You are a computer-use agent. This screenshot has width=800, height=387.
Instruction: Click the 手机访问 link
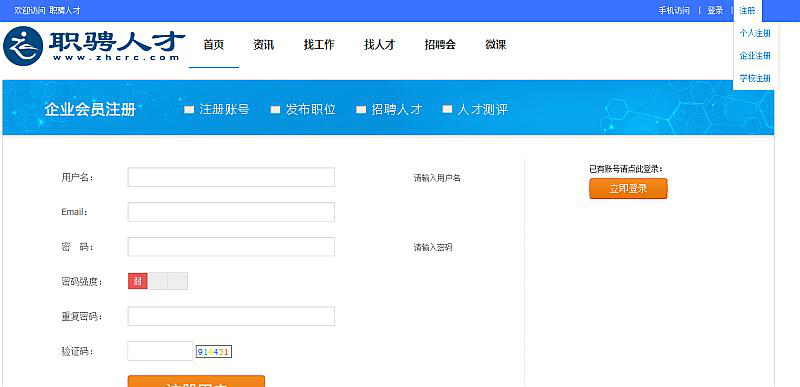[x=674, y=10]
